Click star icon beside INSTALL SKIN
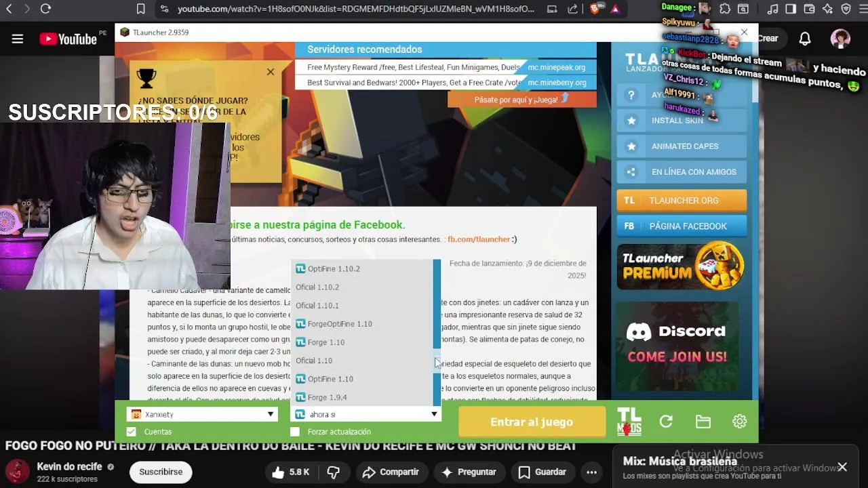Viewport: 868px width, 488px height. tap(631, 121)
